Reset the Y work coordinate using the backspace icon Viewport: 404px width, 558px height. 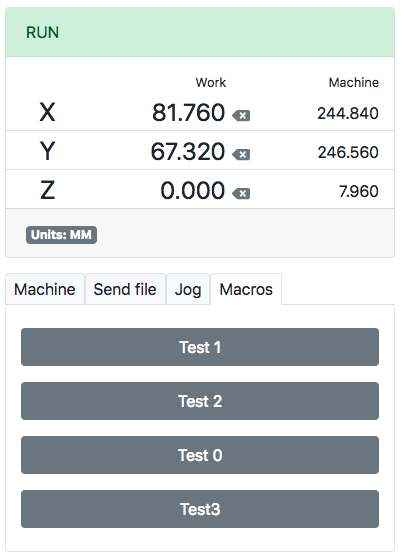(x=241, y=154)
